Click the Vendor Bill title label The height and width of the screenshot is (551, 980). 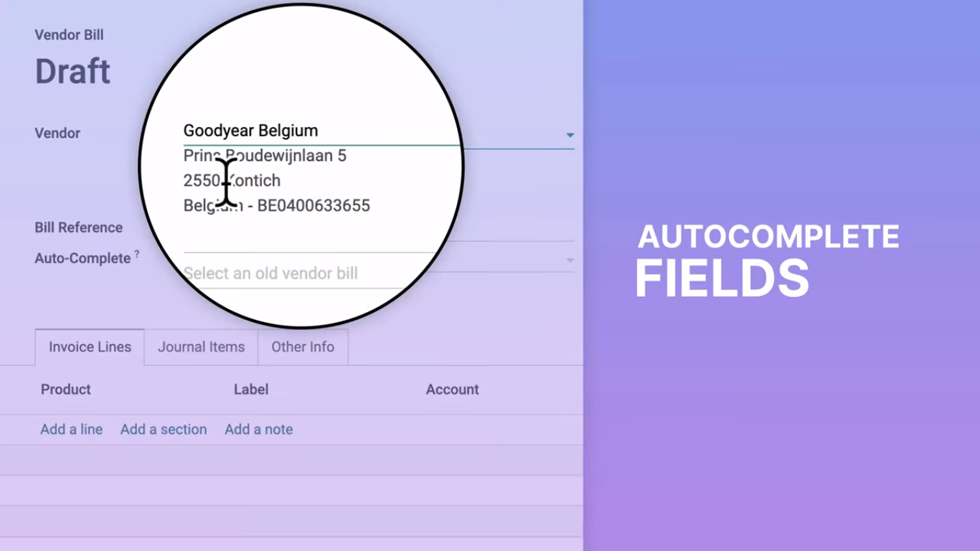69,34
